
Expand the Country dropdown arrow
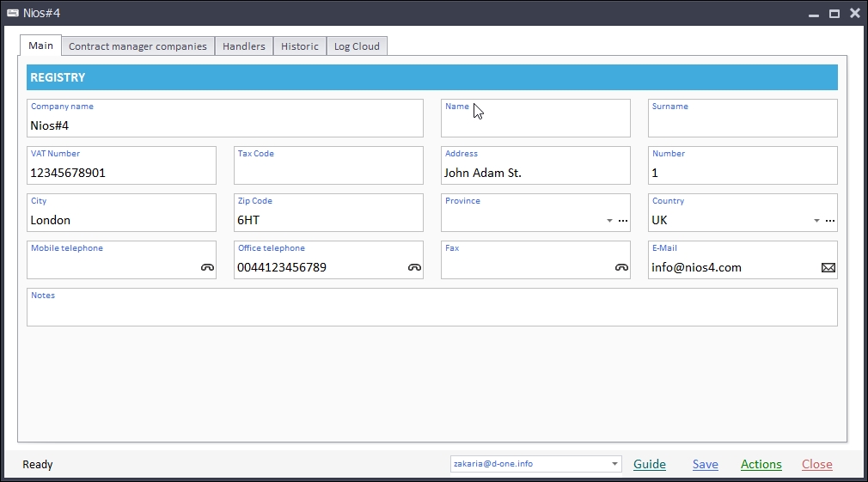[x=816, y=221]
